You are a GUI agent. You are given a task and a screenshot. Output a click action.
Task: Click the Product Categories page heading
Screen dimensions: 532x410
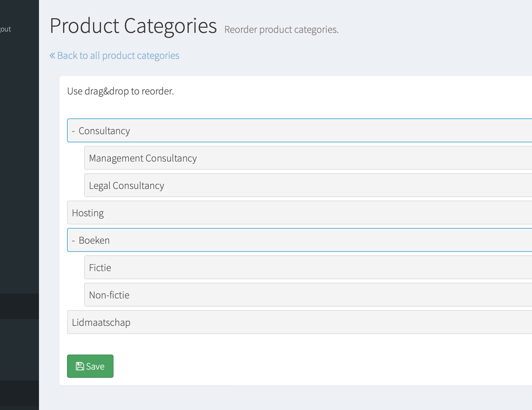click(133, 26)
